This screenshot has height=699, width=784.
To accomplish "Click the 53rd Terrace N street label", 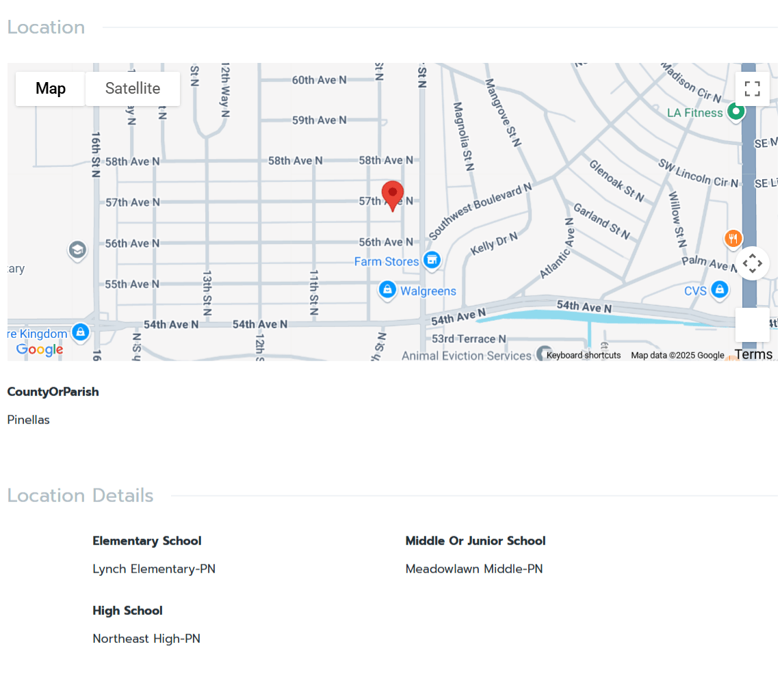I will [x=469, y=339].
